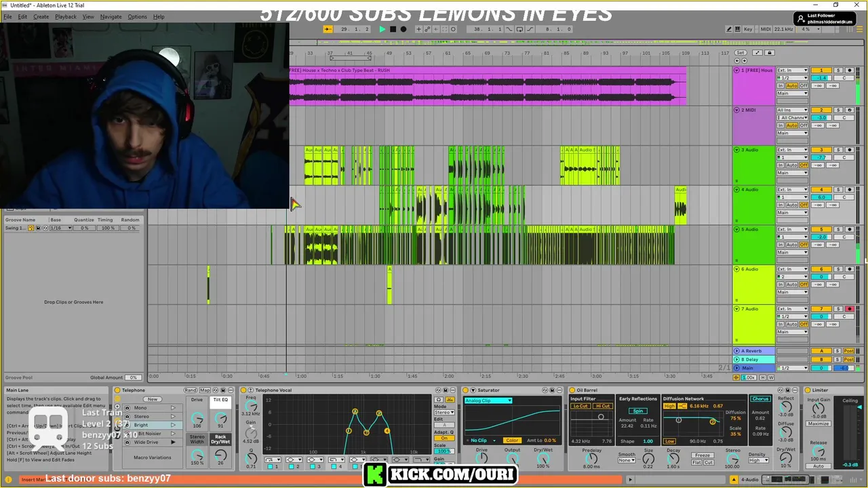868x488 pixels.
Task: Click the Set locator button
Action: point(740,53)
